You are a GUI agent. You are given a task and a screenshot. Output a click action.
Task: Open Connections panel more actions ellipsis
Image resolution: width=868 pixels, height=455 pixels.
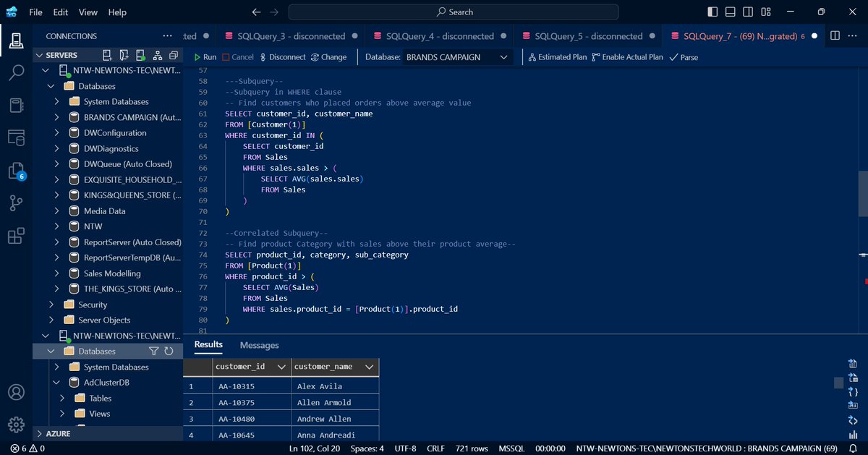[x=168, y=36]
